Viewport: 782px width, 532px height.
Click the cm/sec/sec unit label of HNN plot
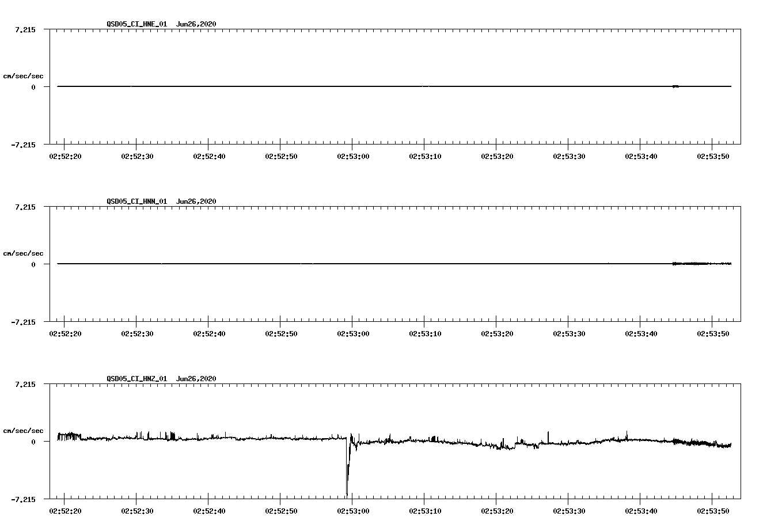pyautogui.click(x=23, y=253)
